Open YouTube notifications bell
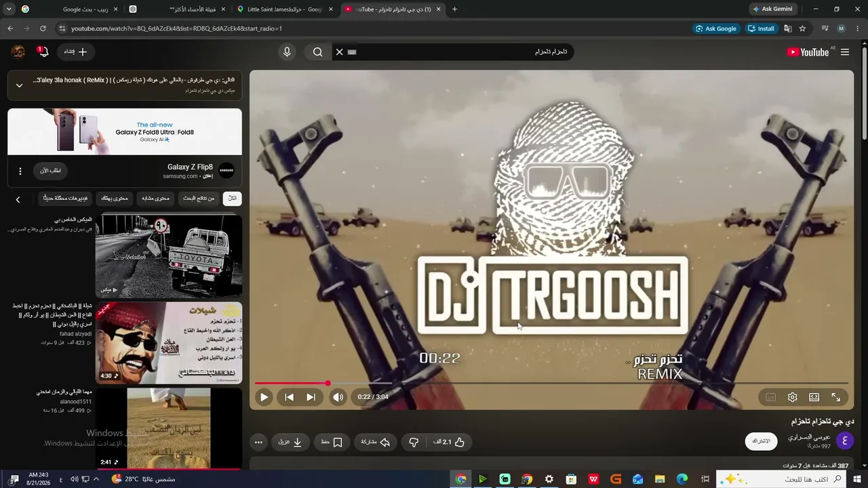Image resolution: width=868 pixels, height=488 pixels. tap(42, 52)
